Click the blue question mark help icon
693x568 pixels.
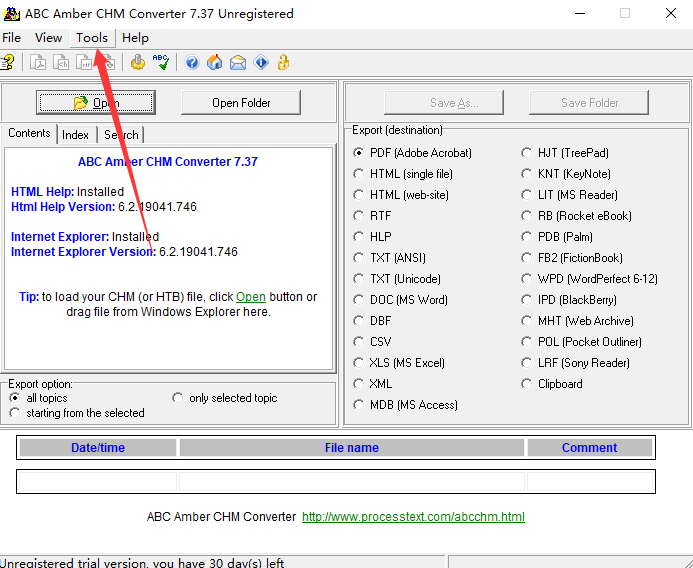[x=192, y=62]
